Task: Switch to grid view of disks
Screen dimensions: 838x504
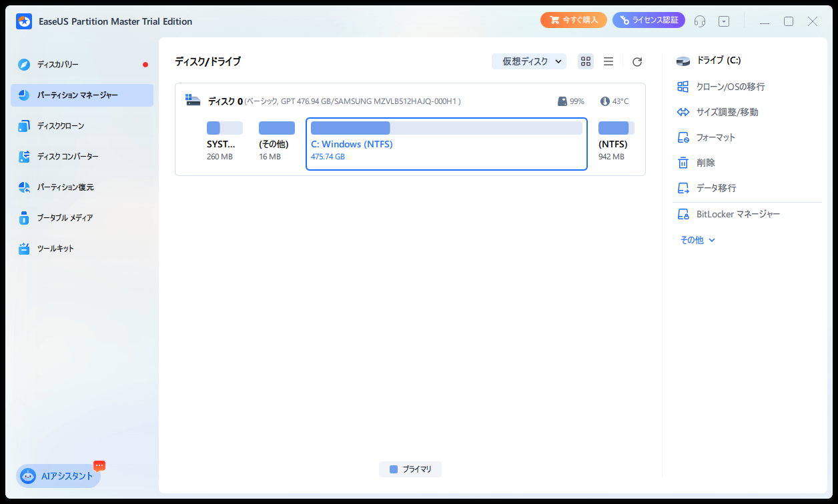Action: click(586, 61)
